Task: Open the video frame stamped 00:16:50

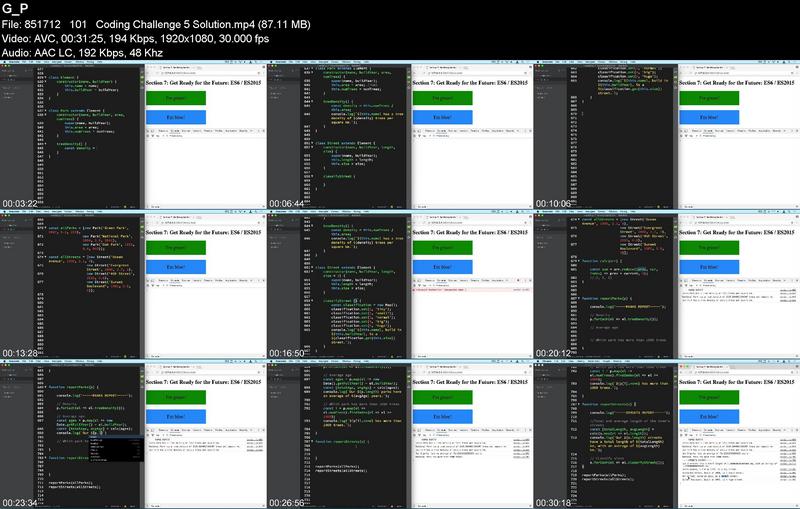Action: pos(400,285)
